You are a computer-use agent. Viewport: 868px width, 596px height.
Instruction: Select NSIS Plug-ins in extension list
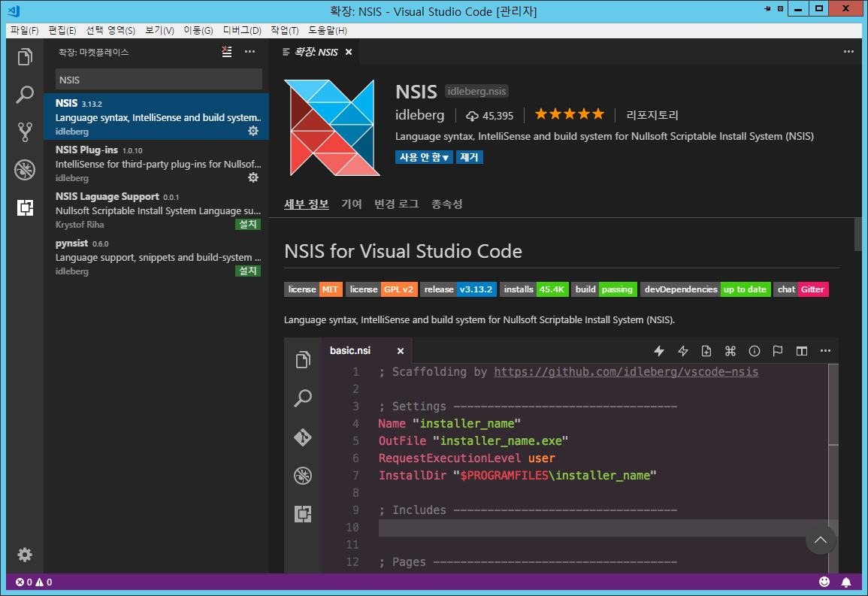pyautogui.click(x=156, y=163)
